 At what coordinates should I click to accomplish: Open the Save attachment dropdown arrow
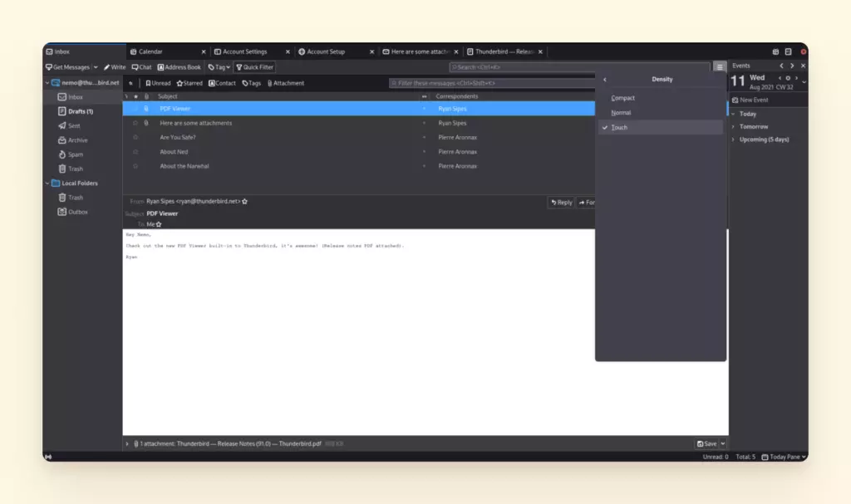[x=722, y=444]
